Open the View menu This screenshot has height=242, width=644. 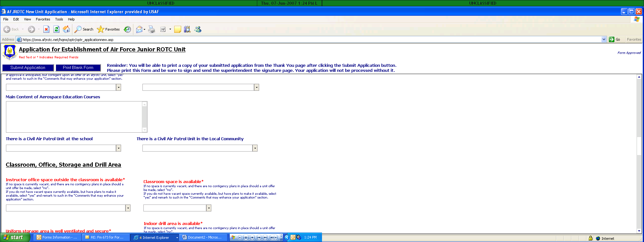[27, 19]
